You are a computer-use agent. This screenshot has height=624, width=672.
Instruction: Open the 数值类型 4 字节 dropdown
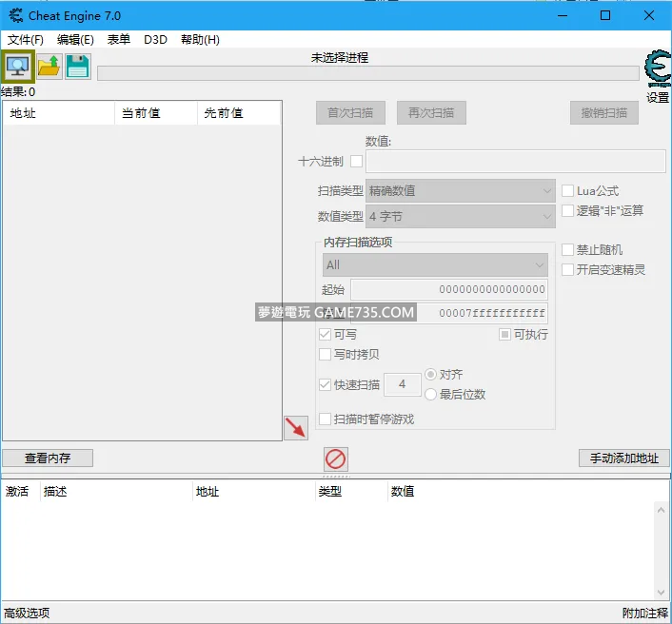460,217
